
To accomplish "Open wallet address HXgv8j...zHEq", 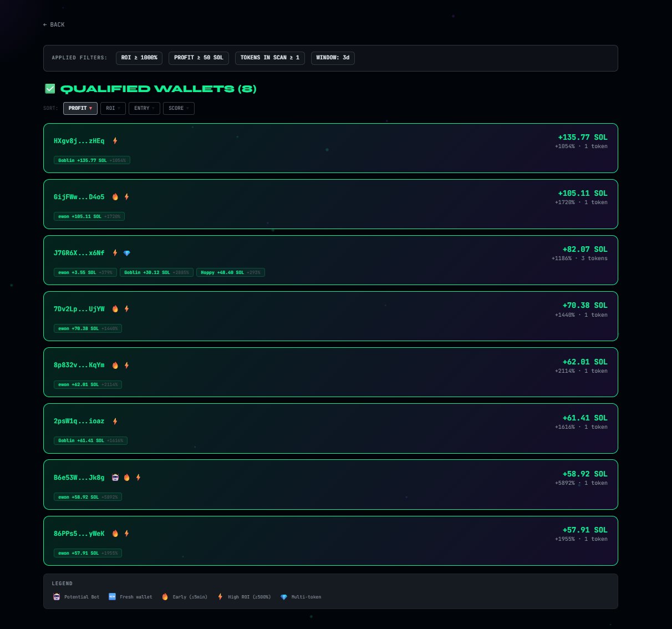I will pos(79,141).
